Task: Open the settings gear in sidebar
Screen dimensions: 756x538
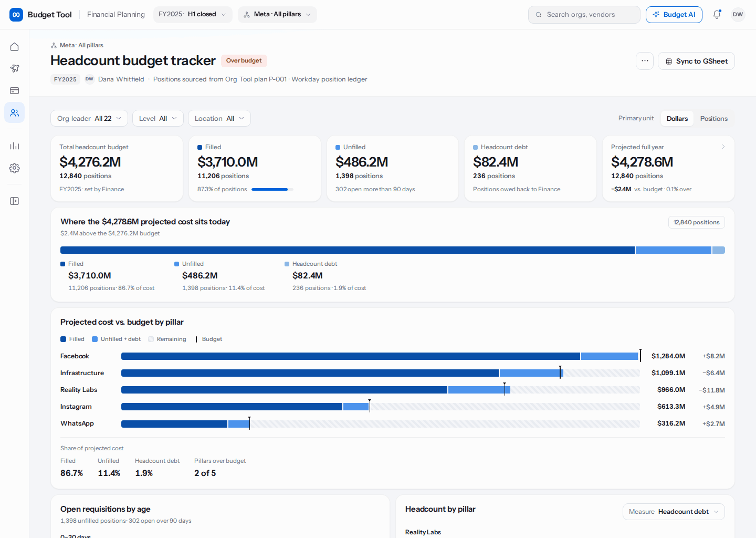Action: tap(15, 168)
